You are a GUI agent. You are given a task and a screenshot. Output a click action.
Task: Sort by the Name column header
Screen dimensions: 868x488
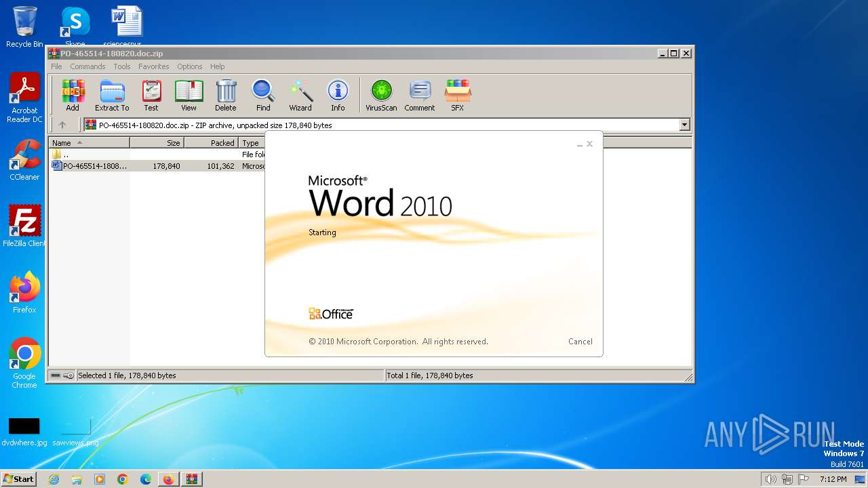tap(90, 143)
